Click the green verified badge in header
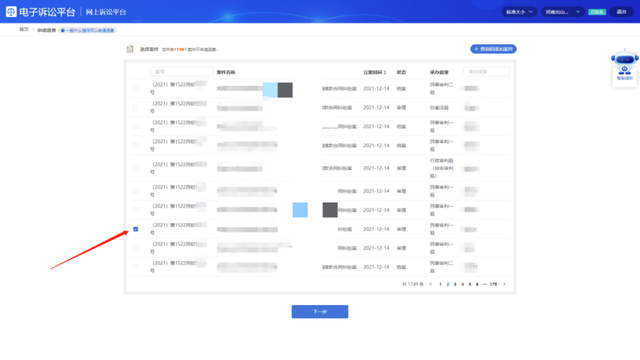 (597, 12)
